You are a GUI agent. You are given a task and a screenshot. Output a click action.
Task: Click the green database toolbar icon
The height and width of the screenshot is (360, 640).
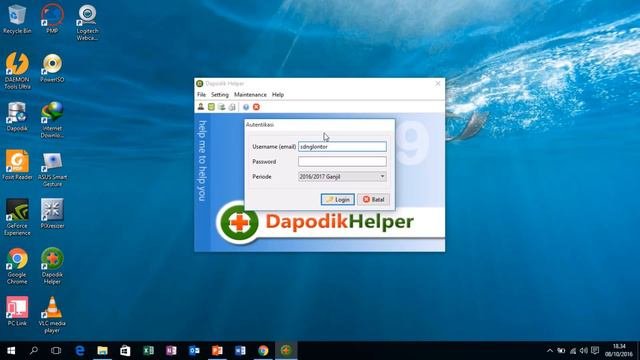(211, 107)
